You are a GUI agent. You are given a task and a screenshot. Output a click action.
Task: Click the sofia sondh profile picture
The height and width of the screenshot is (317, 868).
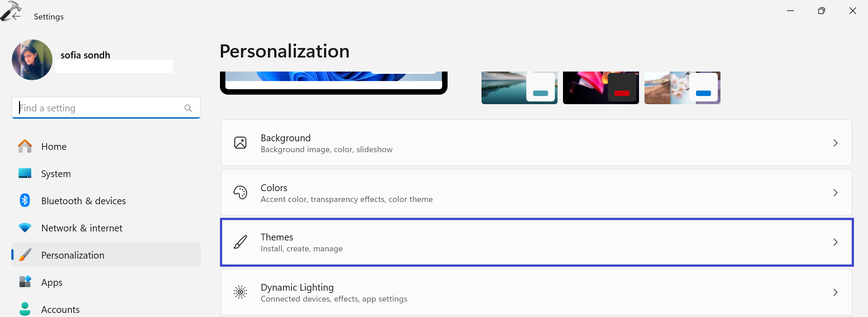[32, 60]
